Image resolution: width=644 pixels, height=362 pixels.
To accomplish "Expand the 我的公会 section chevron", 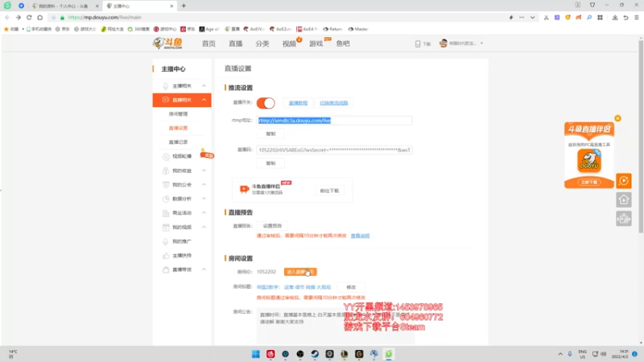I will (x=204, y=185).
